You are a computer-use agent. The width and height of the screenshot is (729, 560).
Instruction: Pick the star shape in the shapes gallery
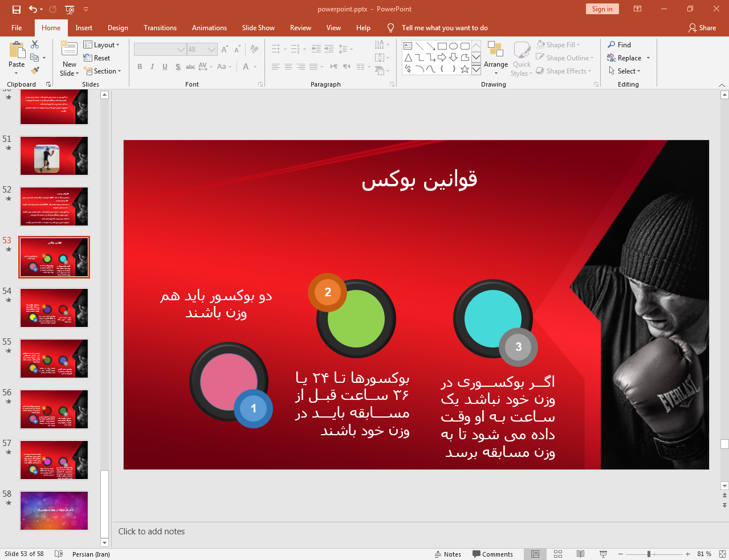pyautogui.click(x=465, y=69)
